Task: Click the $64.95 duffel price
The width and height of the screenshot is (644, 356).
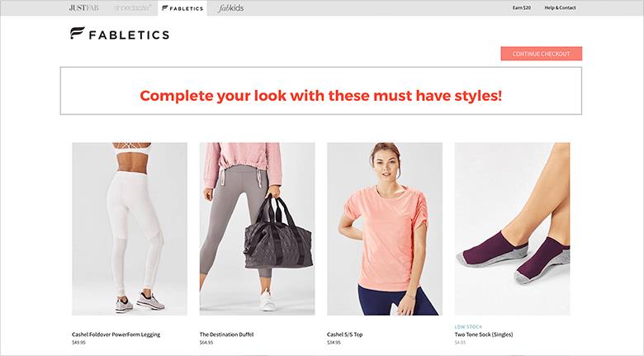Action: pyautogui.click(x=206, y=343)
